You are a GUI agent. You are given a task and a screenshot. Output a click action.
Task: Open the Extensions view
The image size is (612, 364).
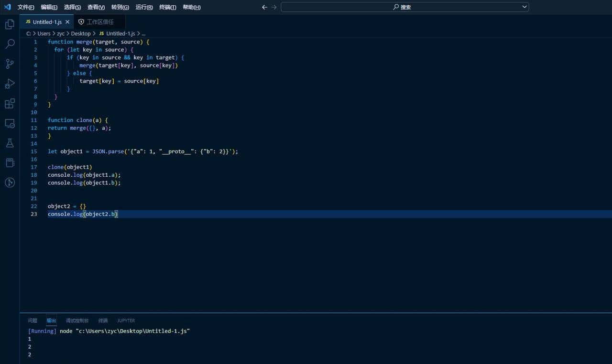[10, 103]
